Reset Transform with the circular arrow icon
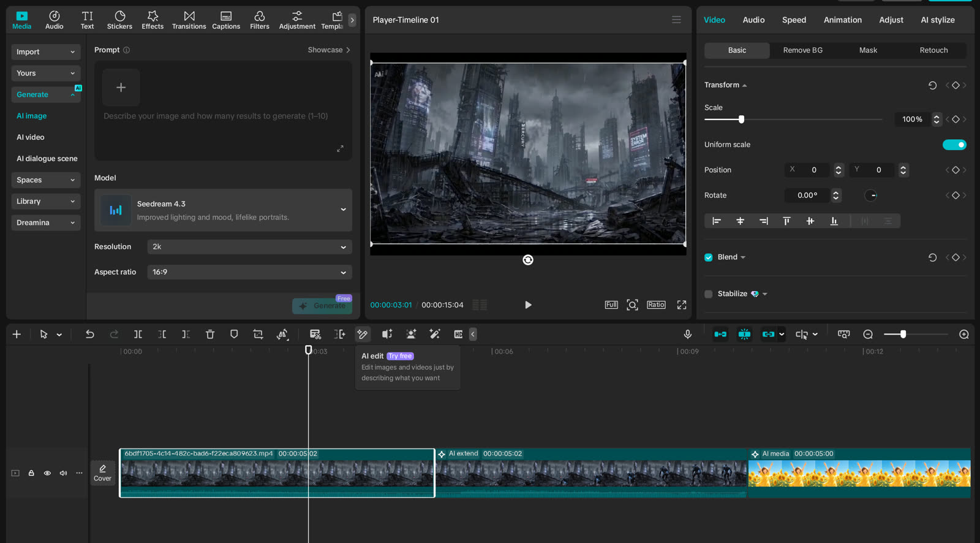This screenshot has height=543, width=980. 932,85
